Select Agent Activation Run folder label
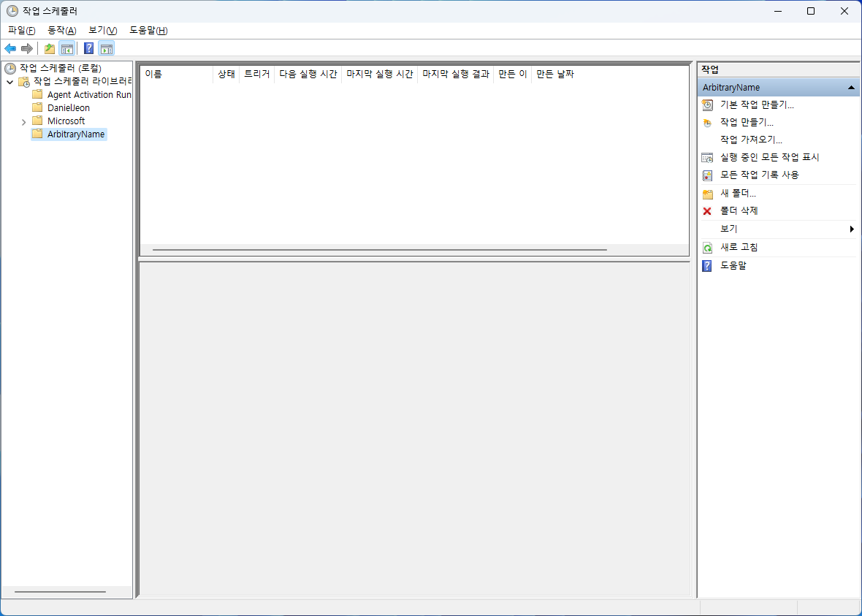Image resolution: width=862 pixels, height=616 pixels. pyautogui.click(x=89, y=94)
